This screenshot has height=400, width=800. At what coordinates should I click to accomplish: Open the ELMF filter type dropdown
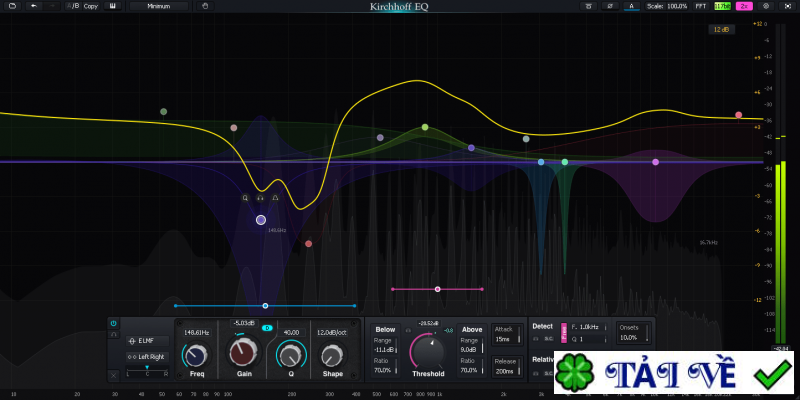[146, 341]
